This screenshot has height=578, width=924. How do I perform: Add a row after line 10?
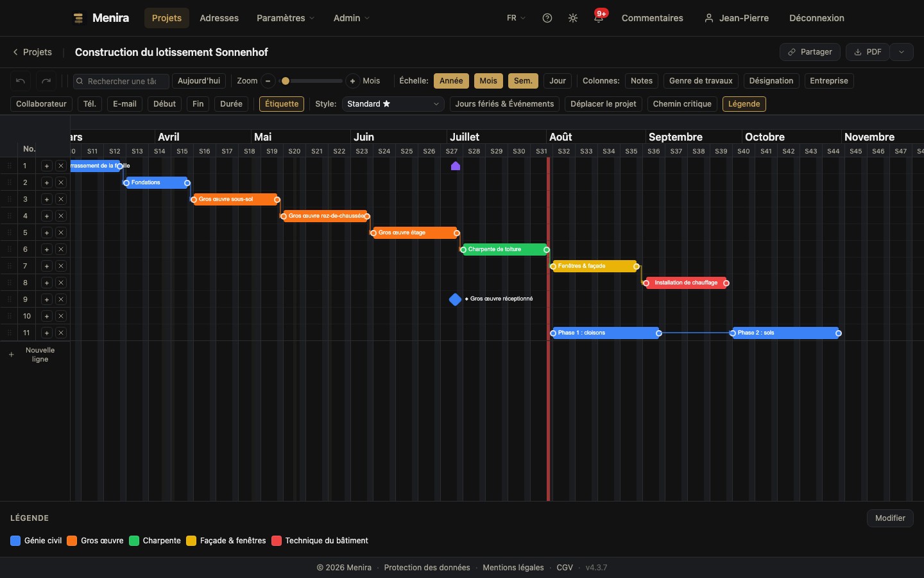(46, 316)
